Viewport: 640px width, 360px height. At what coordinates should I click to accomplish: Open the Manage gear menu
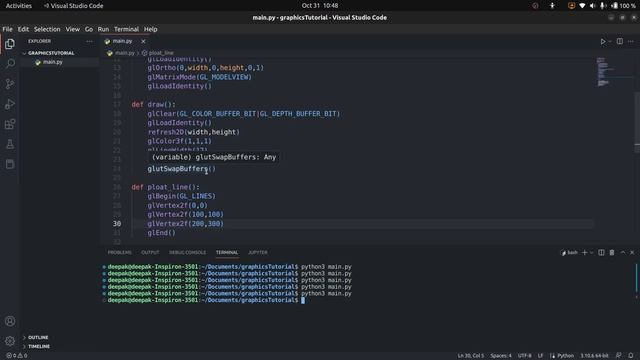pyautogui.click(x=10, y=341)
